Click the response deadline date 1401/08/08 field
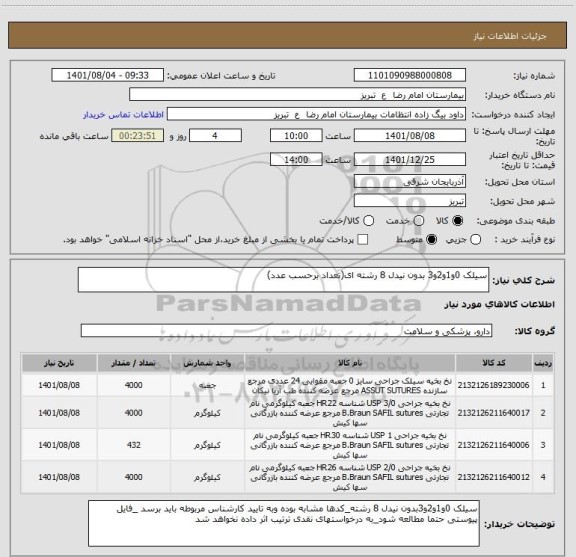This screenshot has height=557, width=576. pos(410,136)
